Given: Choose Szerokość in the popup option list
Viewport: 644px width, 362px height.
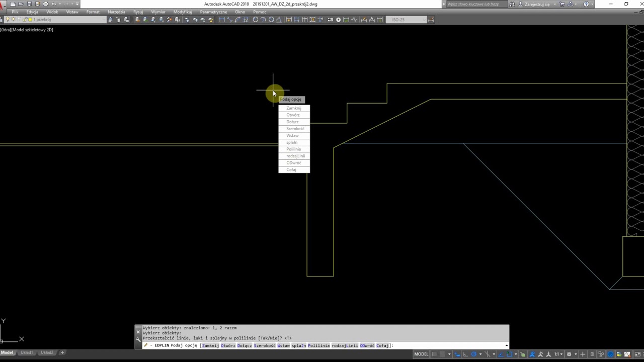Looking at the screenshot, I should [294, 129].
